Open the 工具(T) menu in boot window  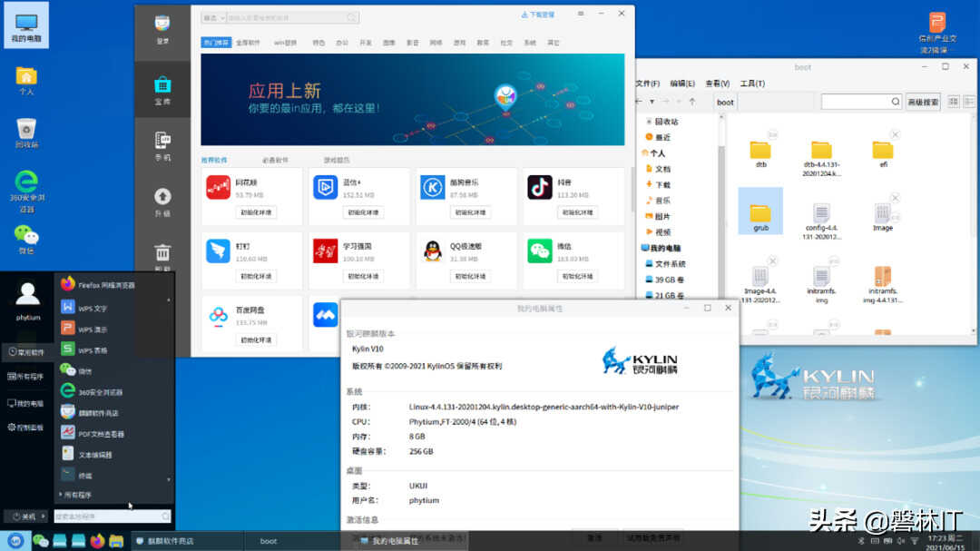(752, 84)
